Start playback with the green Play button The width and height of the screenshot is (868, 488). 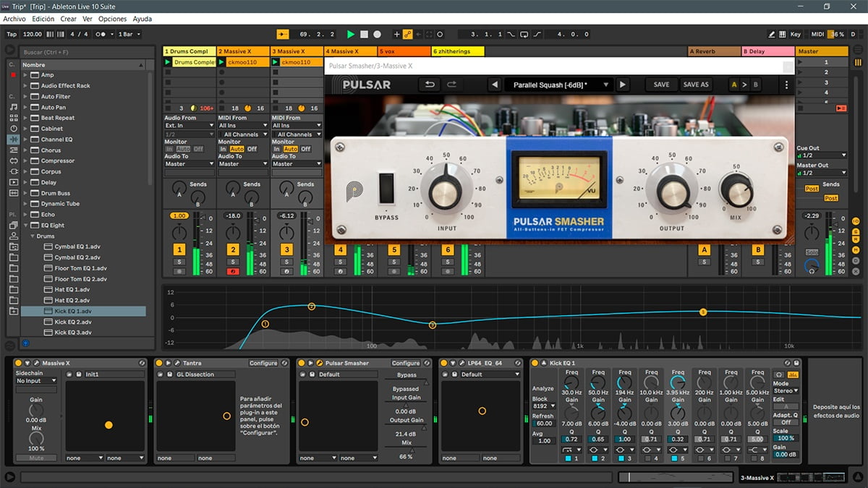click(x=351, y=34)
